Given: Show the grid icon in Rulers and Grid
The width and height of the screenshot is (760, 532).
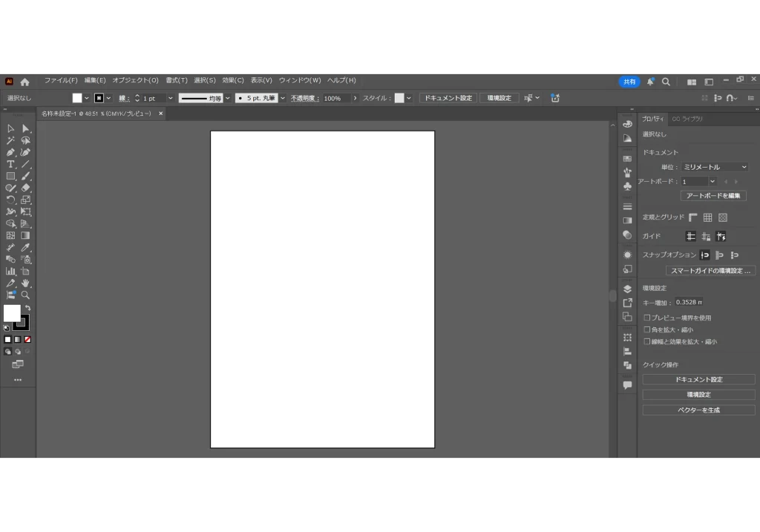Looking at the screenshot, I should [707, 217].
